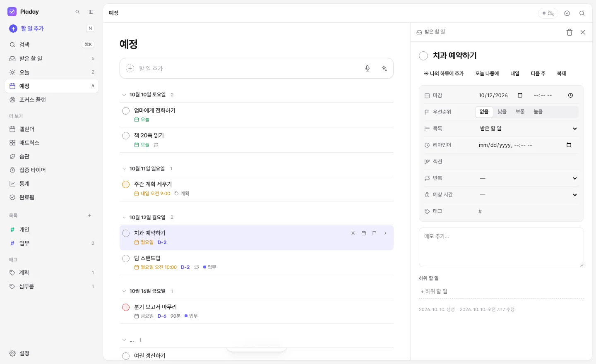Delete task with the trash icon
Screen dimensions: 596x364
[x=570, y=32]
